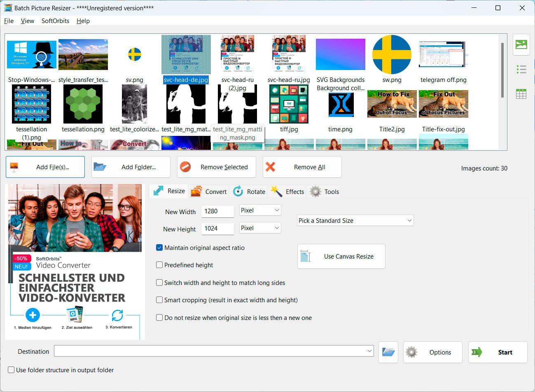
Task: Check Do not resize when smaller
Action: [x=159, y=317]
